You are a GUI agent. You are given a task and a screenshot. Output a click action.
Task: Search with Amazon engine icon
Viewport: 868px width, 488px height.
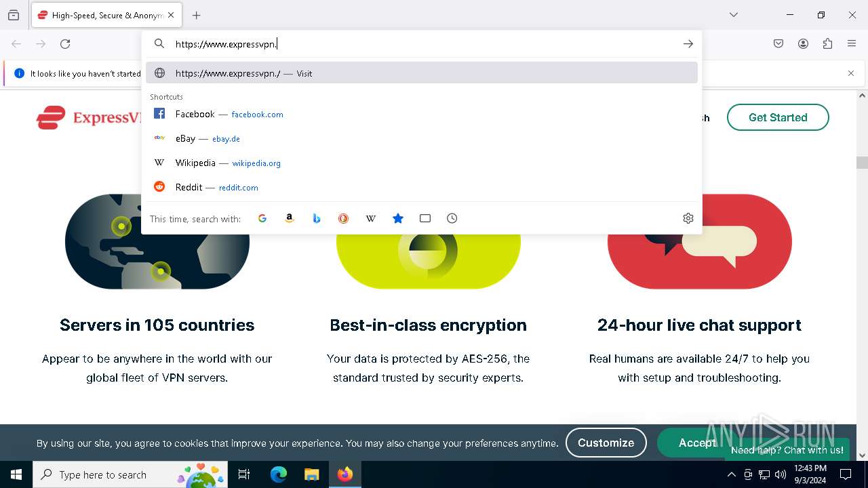click(290, 218)
